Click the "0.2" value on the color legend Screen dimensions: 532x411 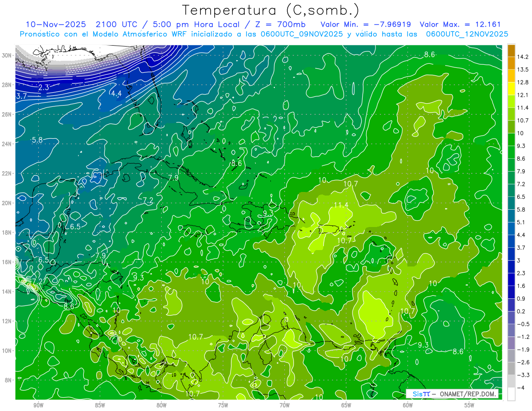(x=522, y=311)
